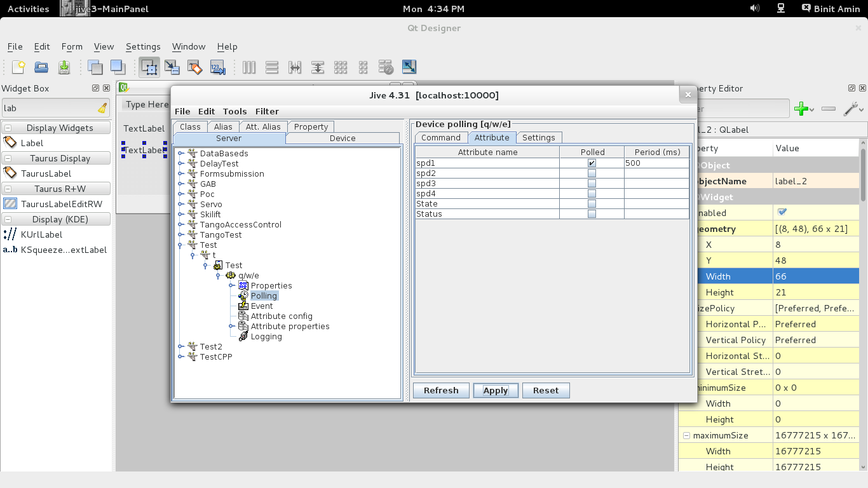Expand the TangoTest server node
The width and height of the screenshot is (868, 488).
(180, 234)
